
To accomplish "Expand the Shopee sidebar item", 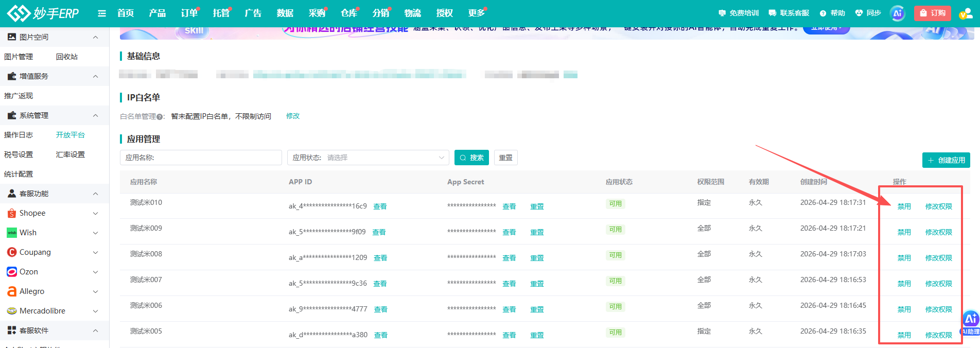I will pos(95,213).
